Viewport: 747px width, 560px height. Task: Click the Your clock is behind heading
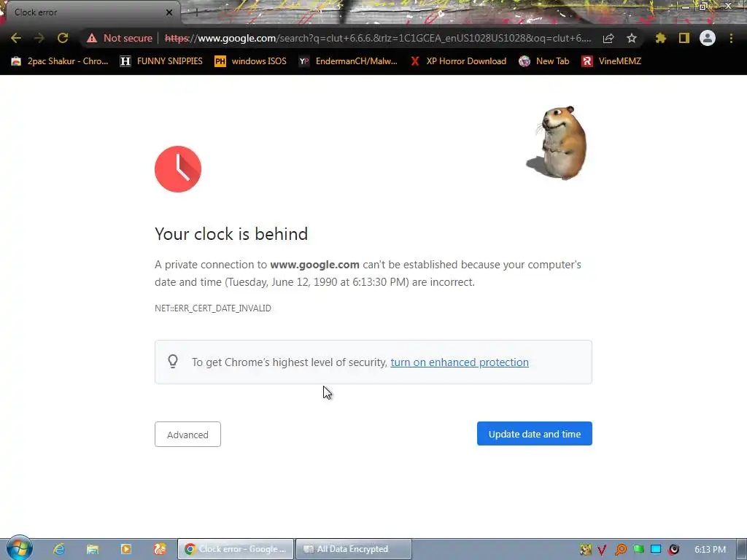[231, 234]
